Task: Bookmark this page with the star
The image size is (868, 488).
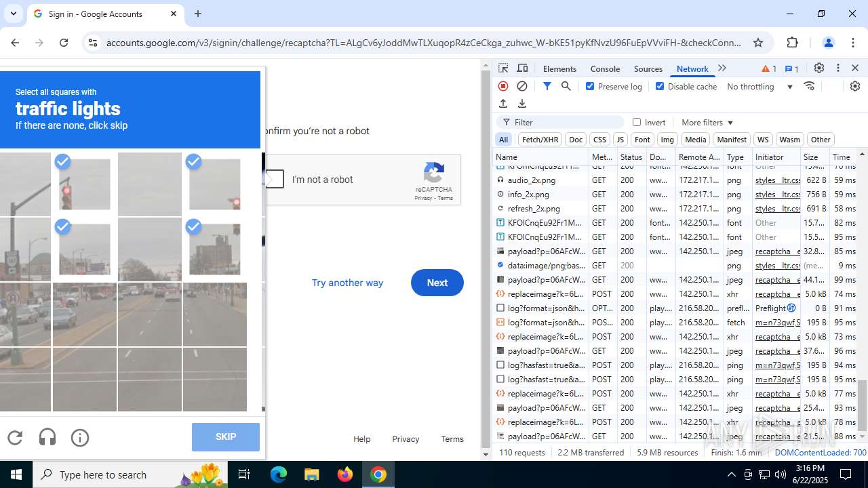Action: [x=758, y=43]
